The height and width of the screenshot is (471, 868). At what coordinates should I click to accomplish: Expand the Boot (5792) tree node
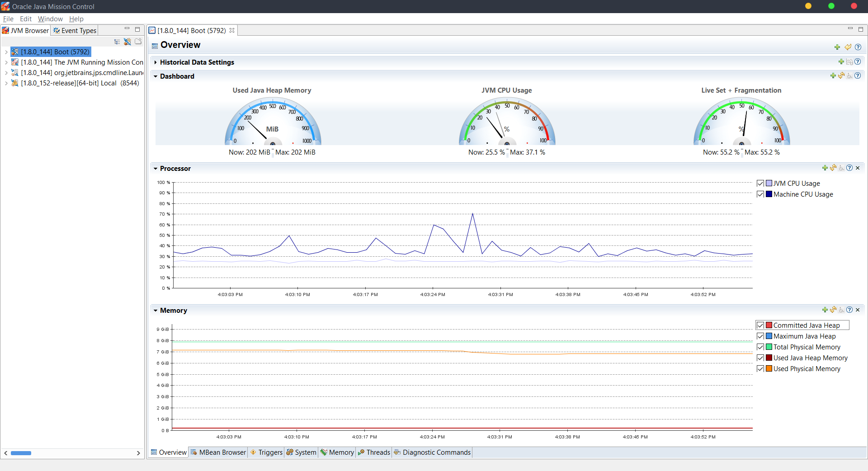[x=6, y=52]
